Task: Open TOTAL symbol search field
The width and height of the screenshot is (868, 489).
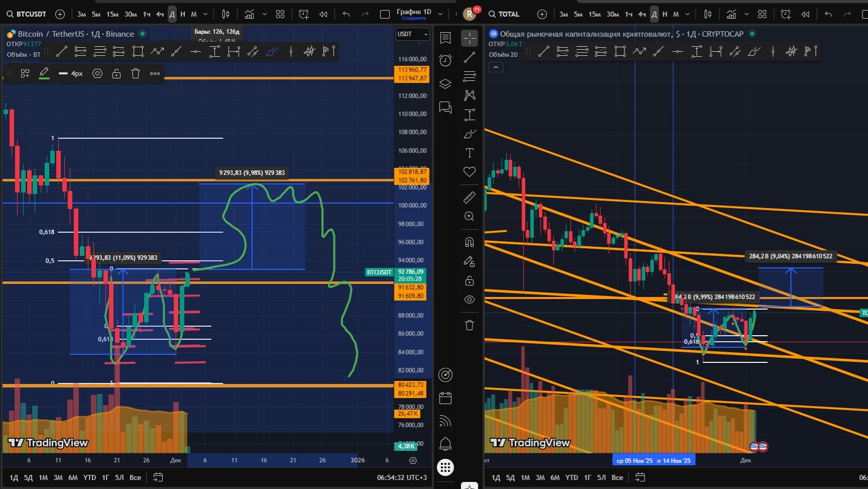Action: pos(504,14)
